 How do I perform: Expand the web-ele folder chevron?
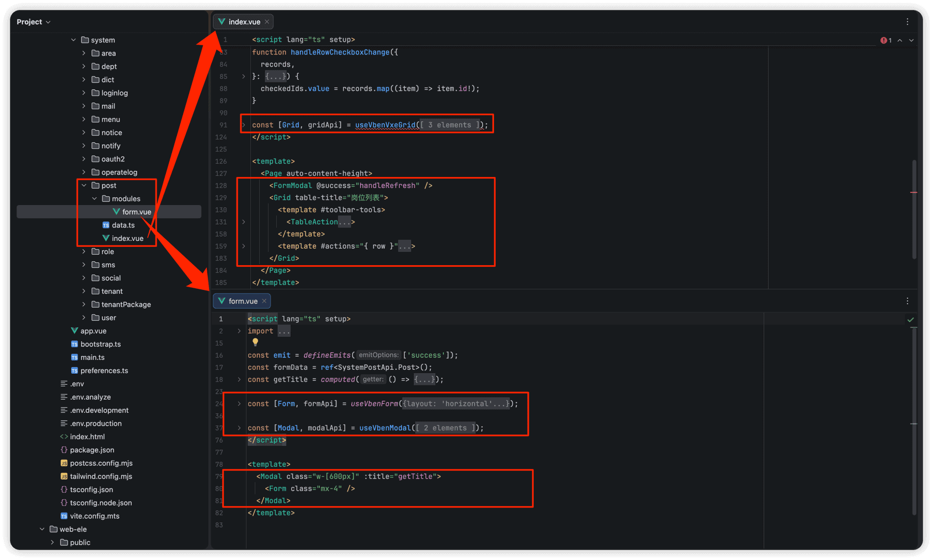42,529
